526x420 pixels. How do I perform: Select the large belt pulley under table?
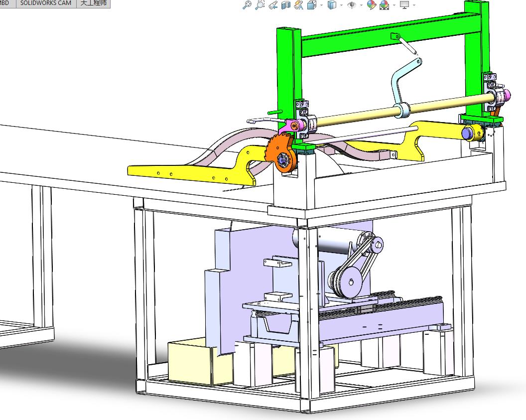click(350, 282)
